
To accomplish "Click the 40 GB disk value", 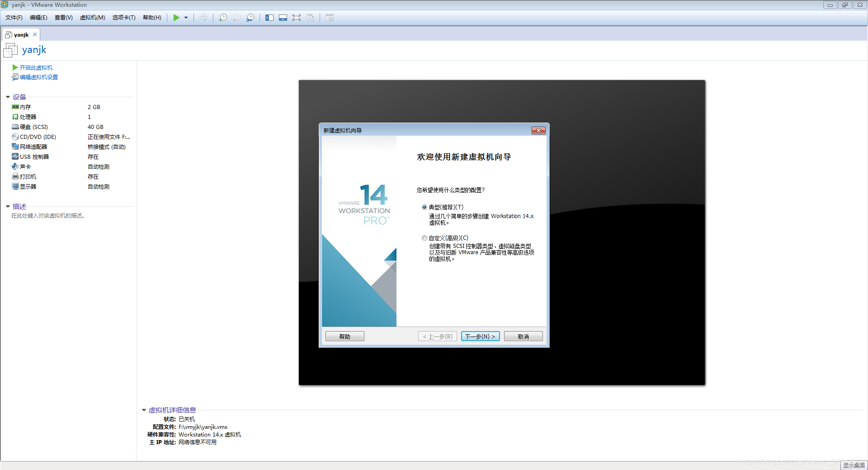I will pos(95,127).
